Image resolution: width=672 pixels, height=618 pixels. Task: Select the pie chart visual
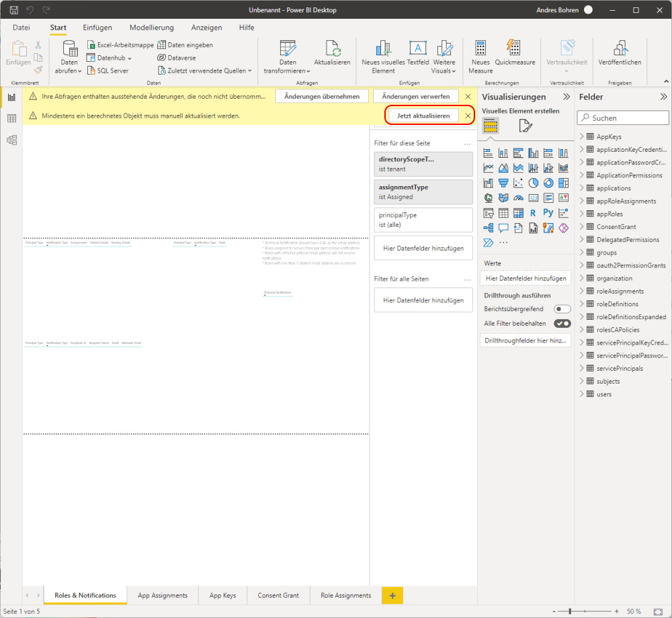(x=533, y=183)
